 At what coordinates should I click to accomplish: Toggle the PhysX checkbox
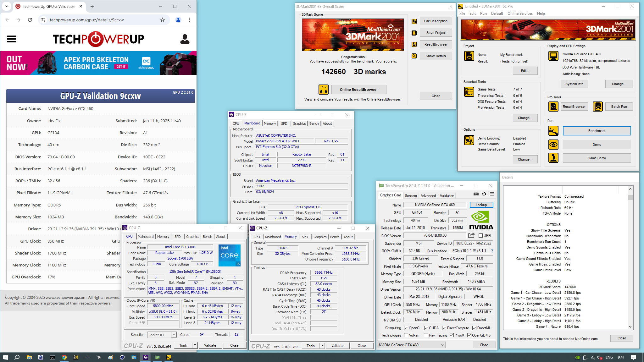coord(452,335)
